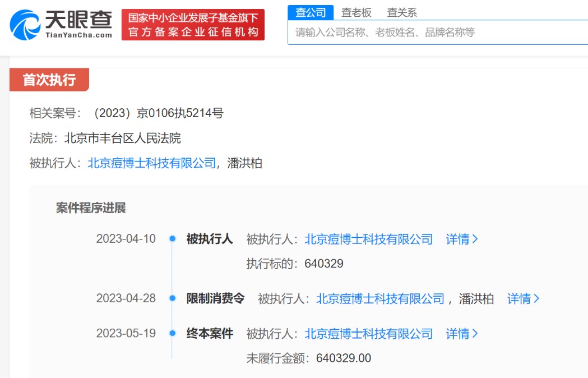
Task: Open company link in 终本案件 row
Action: coord(369,334)
